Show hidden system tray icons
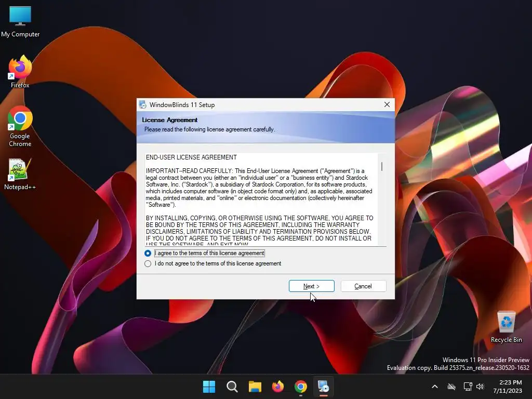The image size is (532, 399). point(435,387)
